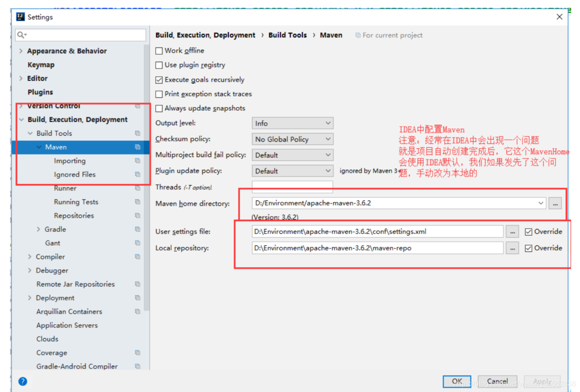This screenshot has width=580, height=392.
Task: Open the Output level dropdown
Action: click(292, 123)
